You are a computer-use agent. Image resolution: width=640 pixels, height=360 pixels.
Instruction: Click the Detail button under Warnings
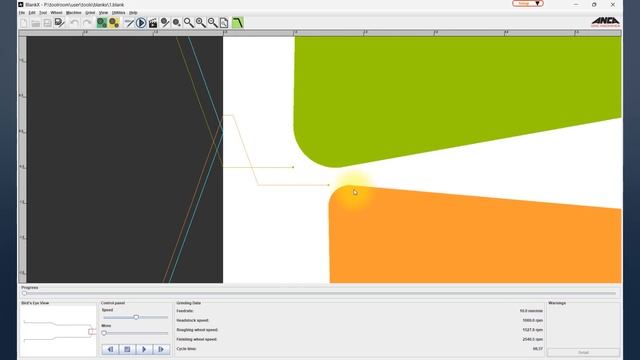(583, 352)
